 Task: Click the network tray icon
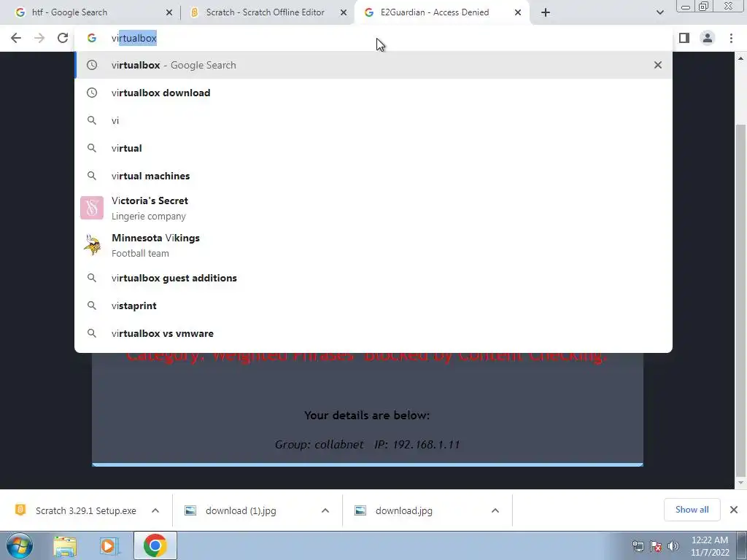pos(638,546)
